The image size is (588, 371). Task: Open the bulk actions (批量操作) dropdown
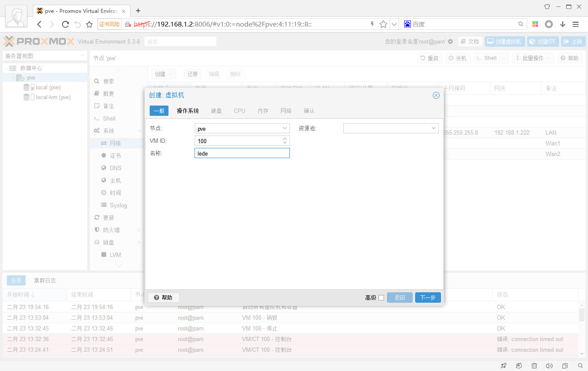(533, 58)
